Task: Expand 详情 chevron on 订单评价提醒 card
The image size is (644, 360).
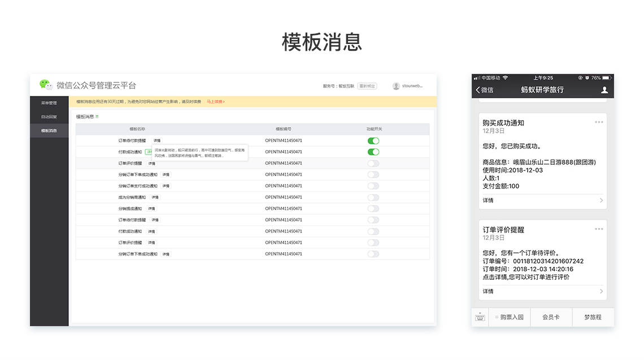Action: coord(601,291)
